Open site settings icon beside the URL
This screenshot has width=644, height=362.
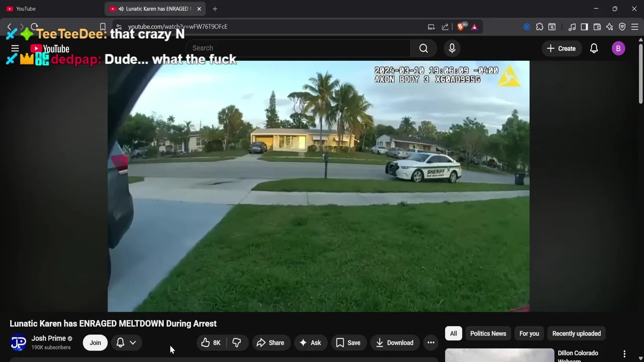coord(118,27)
